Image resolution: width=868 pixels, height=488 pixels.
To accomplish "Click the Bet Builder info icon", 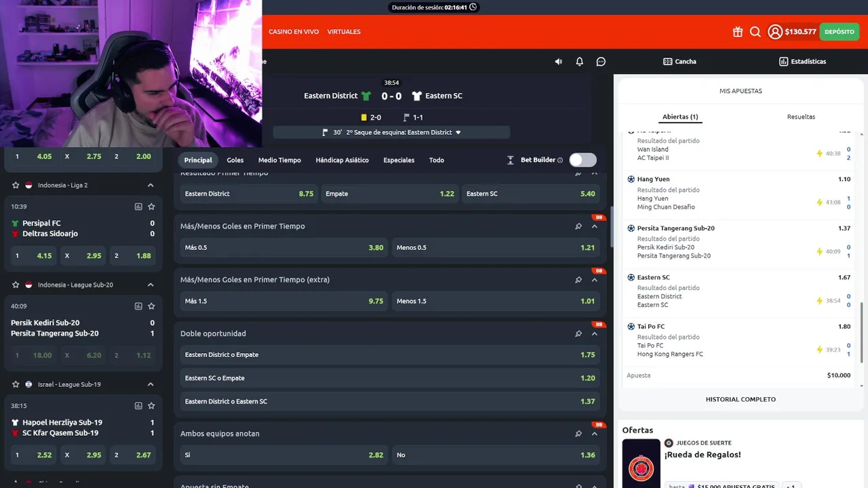I will 560,160.
